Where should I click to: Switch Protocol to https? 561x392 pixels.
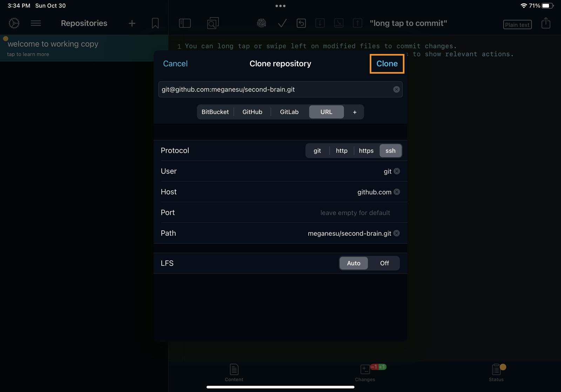click(366, 150)
